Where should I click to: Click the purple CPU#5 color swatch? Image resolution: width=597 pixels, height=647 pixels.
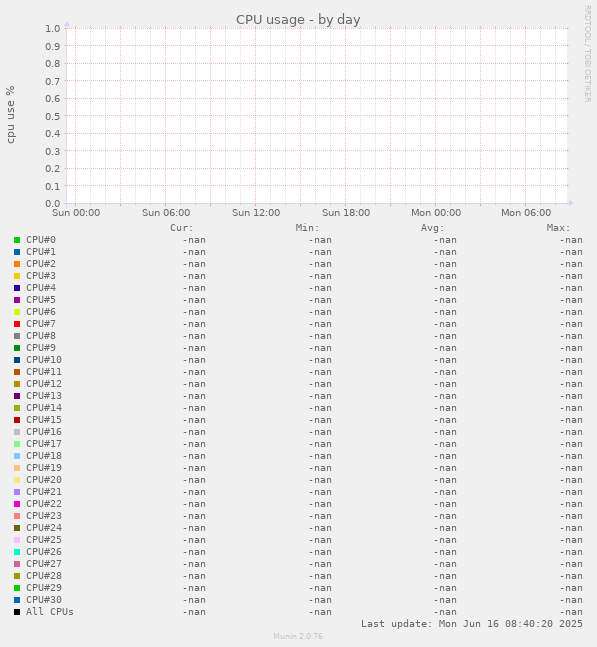coord(17,300)
